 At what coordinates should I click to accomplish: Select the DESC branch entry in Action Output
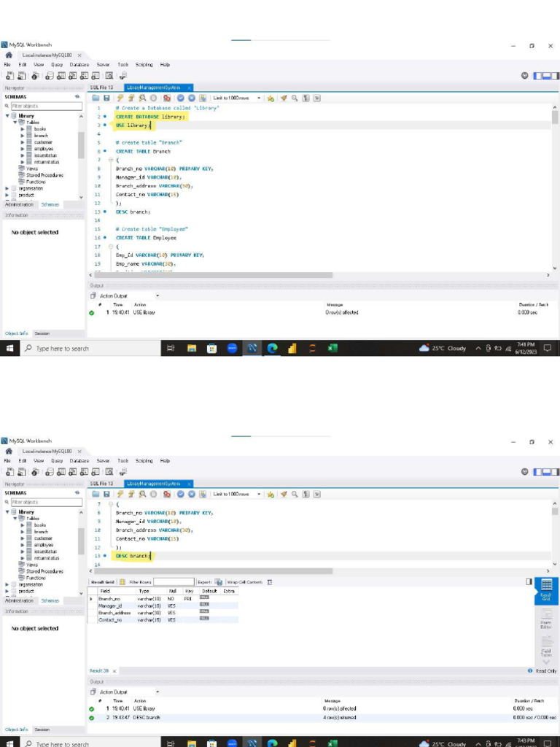tap(147, 718)
